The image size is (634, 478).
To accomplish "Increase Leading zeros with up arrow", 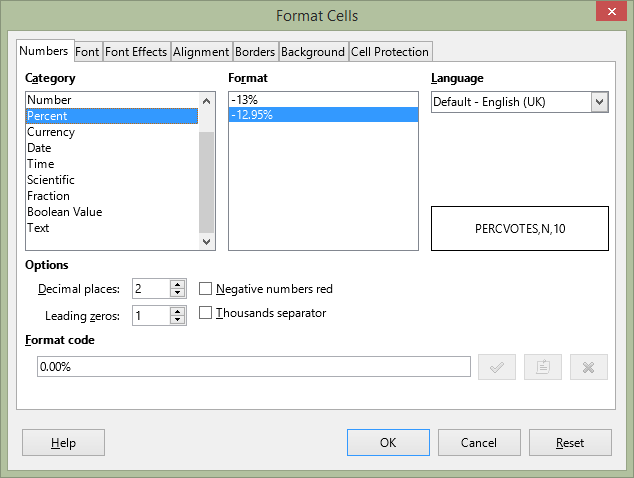I will point(178,311).
